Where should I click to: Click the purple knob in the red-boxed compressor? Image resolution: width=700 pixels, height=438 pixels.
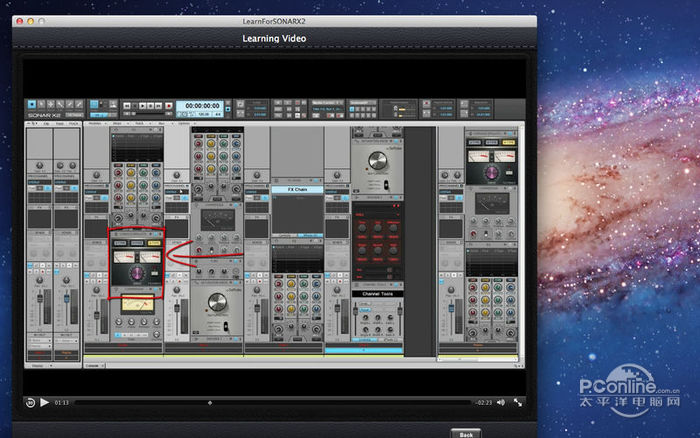point(137,273)
